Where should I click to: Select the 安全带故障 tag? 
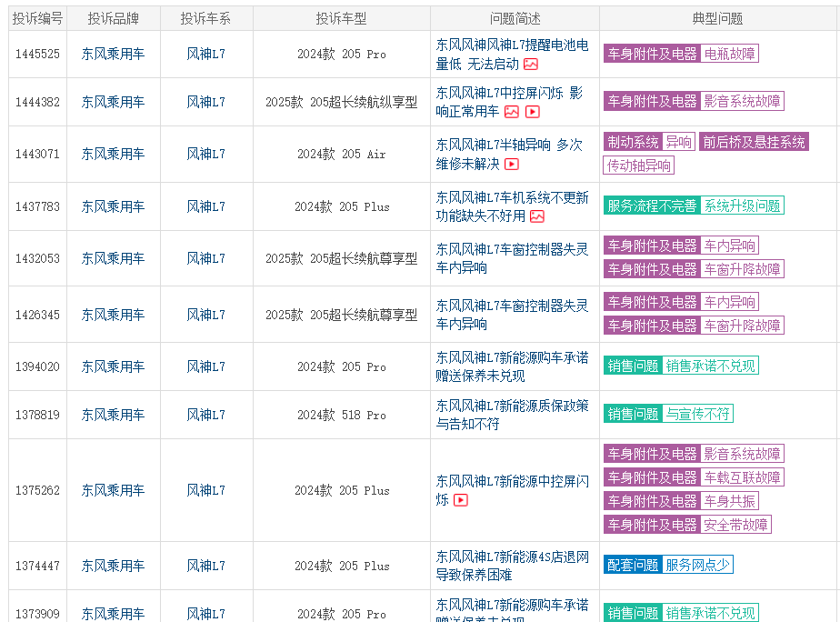pos(735,525)
